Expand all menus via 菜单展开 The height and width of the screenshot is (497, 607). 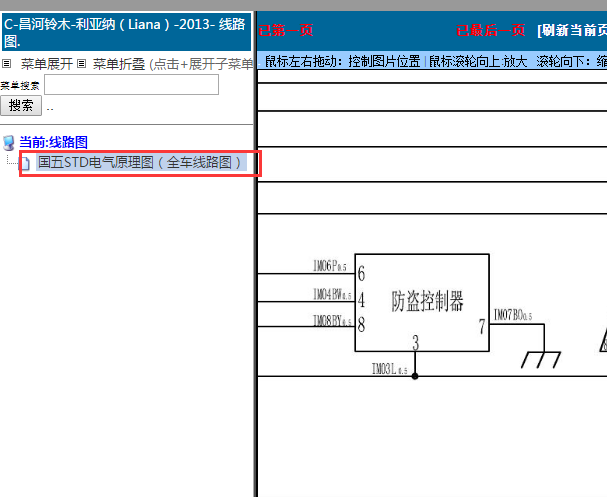[x=46, y=64]
